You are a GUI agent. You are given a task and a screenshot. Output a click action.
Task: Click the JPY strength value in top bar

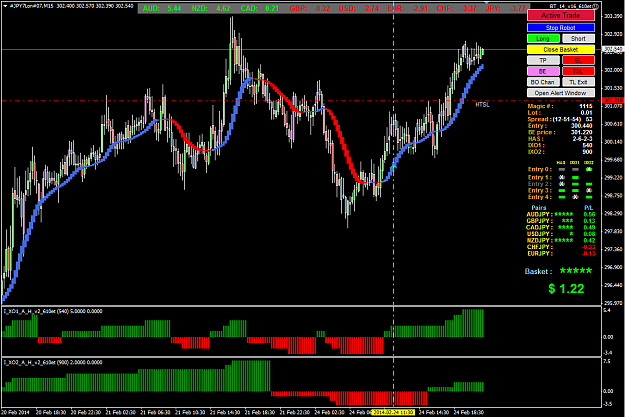pyautogui.click(x=517, y=8)
